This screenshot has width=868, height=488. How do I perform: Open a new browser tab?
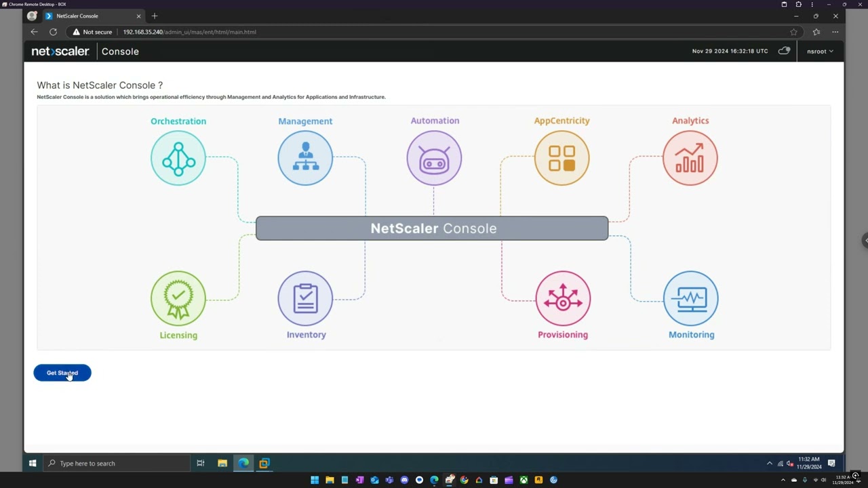(x=155, y=16)
